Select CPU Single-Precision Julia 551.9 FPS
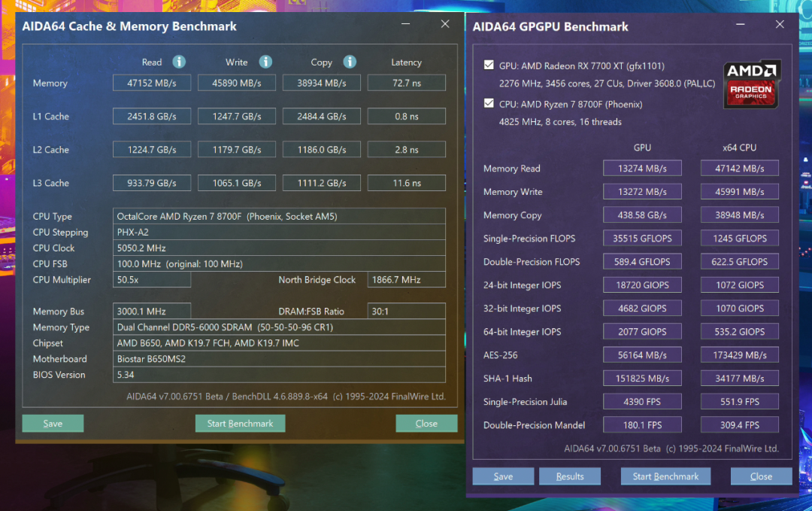 point(740,402)
